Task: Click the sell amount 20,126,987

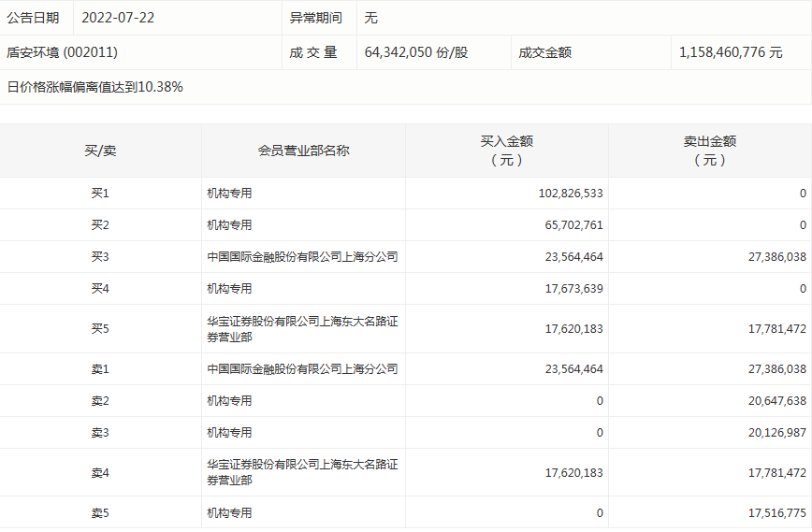Action: coord(777,433)
